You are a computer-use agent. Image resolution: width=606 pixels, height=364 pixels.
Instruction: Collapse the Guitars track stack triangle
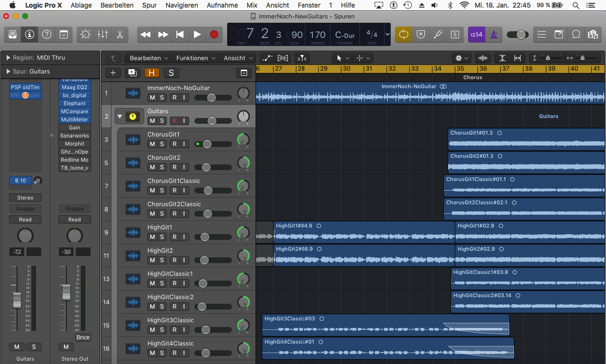point(120,116)
